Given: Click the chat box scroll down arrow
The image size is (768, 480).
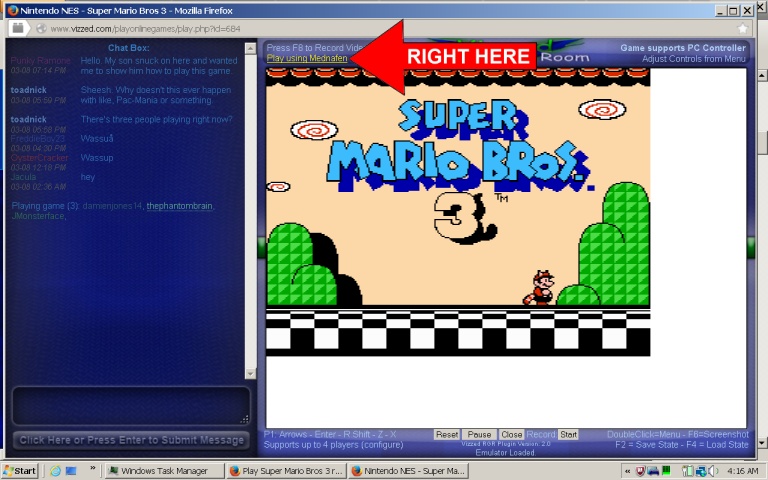Looking at the screenshot, I should 250,374.
